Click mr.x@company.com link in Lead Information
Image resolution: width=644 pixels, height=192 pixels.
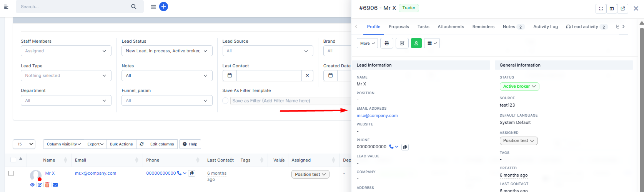pyautogui.click(x=377, y=115)
